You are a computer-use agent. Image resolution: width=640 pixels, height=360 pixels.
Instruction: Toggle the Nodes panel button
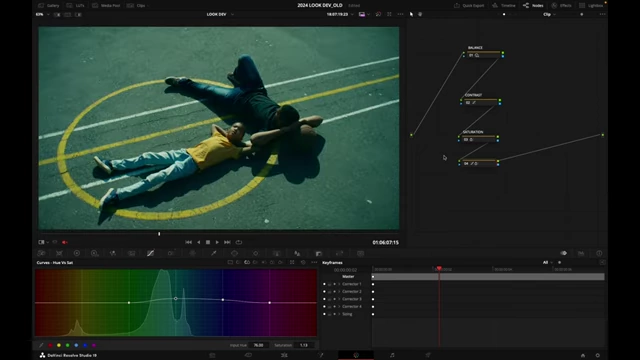coord(533,6)
